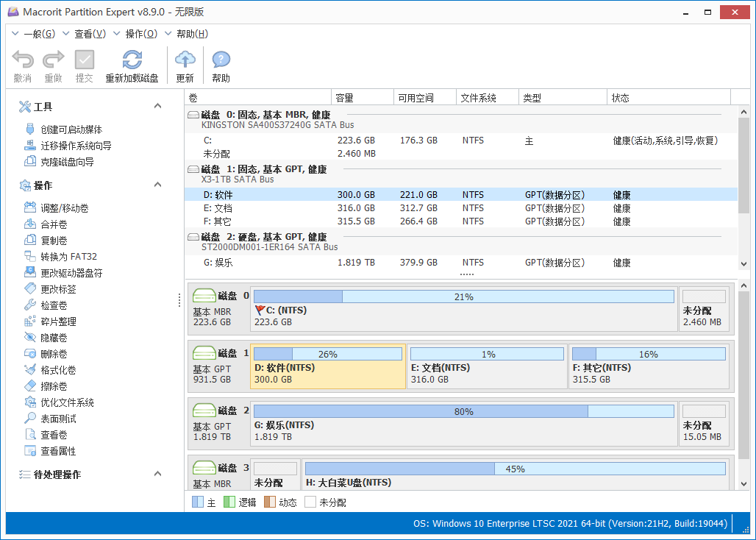Collapse the Tools sidebar section
The image size is (756, 540).
(157, 106)
